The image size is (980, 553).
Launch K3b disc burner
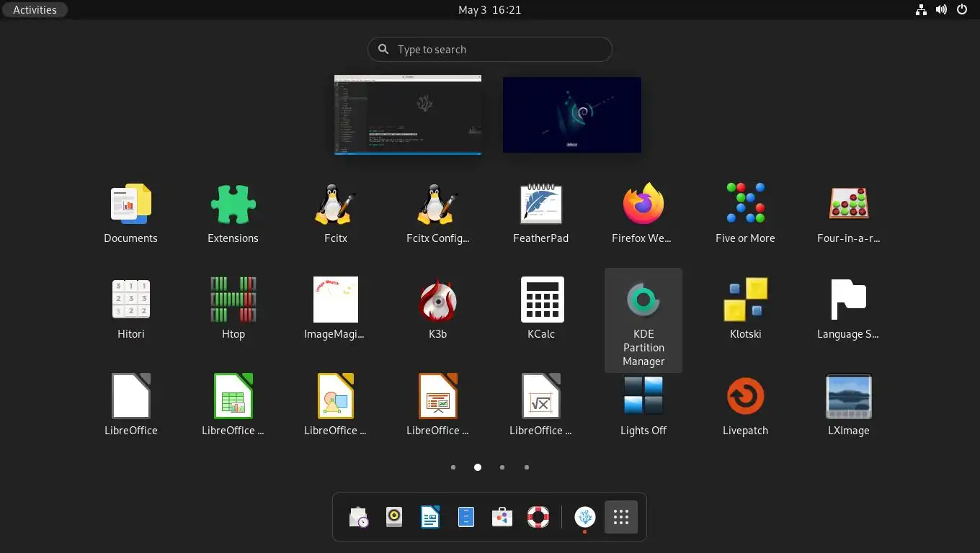(x=438, y=308)
